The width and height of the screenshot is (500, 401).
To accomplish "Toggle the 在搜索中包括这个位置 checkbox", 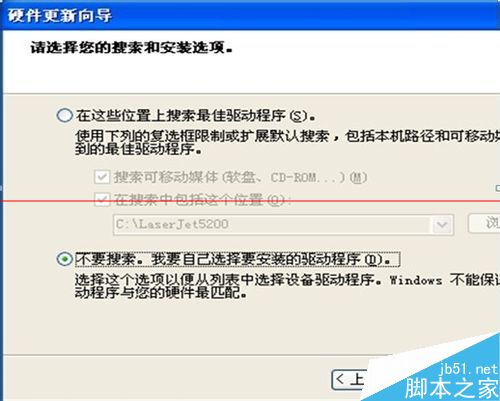I will (102, 200).
